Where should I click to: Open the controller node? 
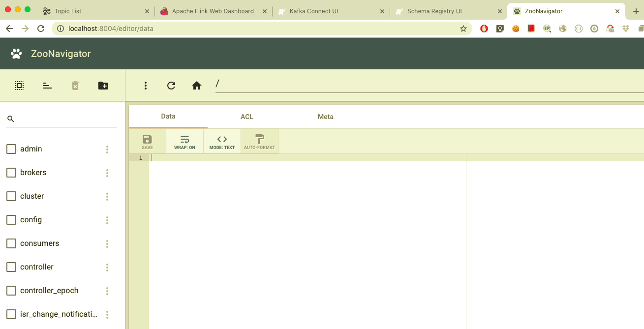point(37,267)
